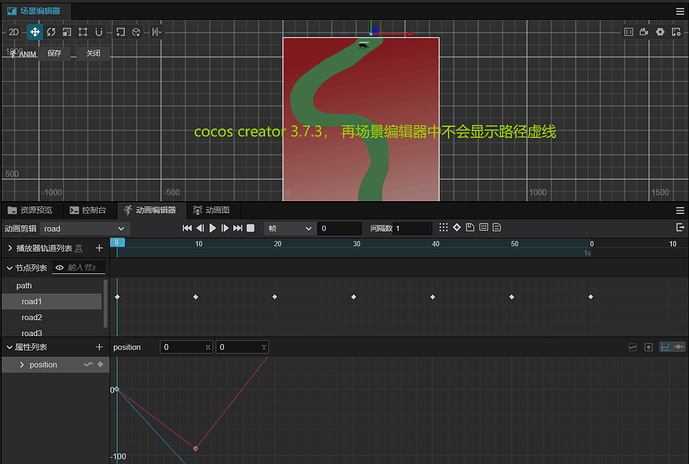Switch to the 动画编辑器 tab
The image size is (689, 464).
point(150,210)
